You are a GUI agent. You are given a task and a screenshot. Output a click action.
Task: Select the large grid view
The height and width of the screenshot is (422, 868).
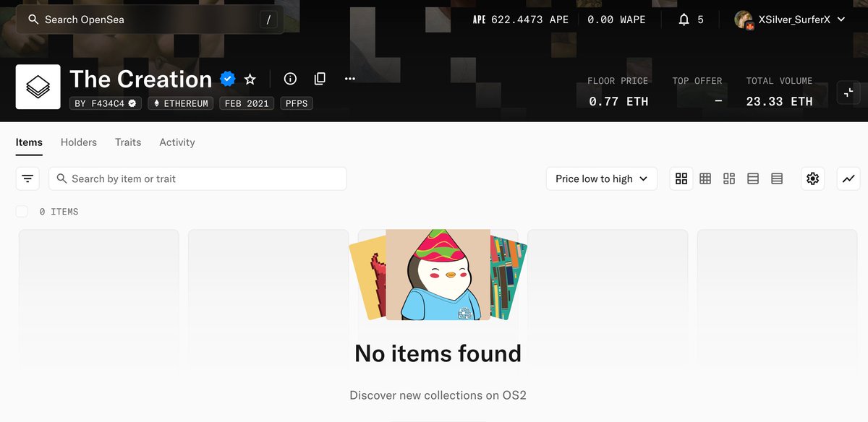[681, 178]
